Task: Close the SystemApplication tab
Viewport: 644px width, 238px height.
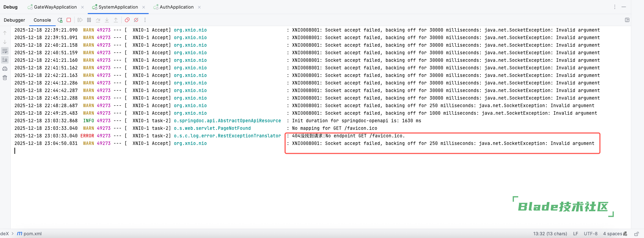Action: pyautogui.click(x=144, y=7)
